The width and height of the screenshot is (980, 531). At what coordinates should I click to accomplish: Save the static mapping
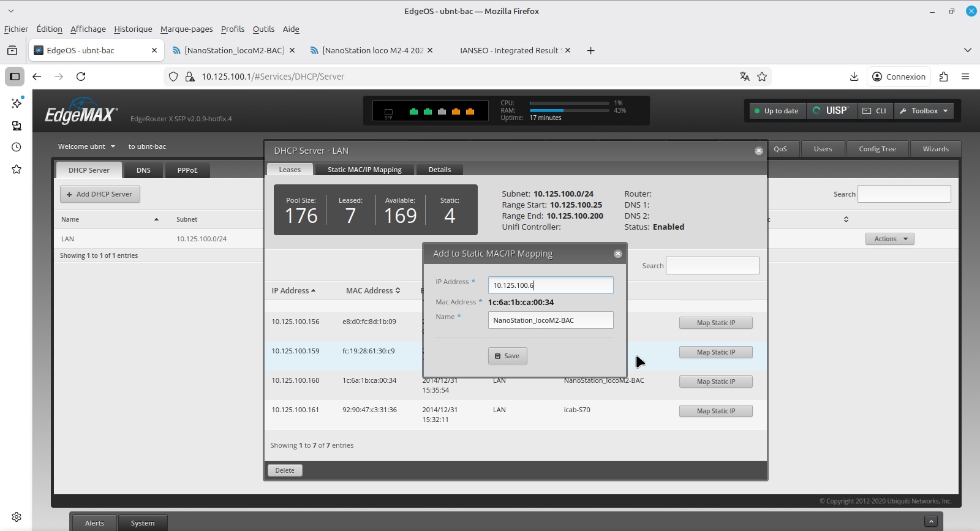pyautogui.click(x=507, y=356)
